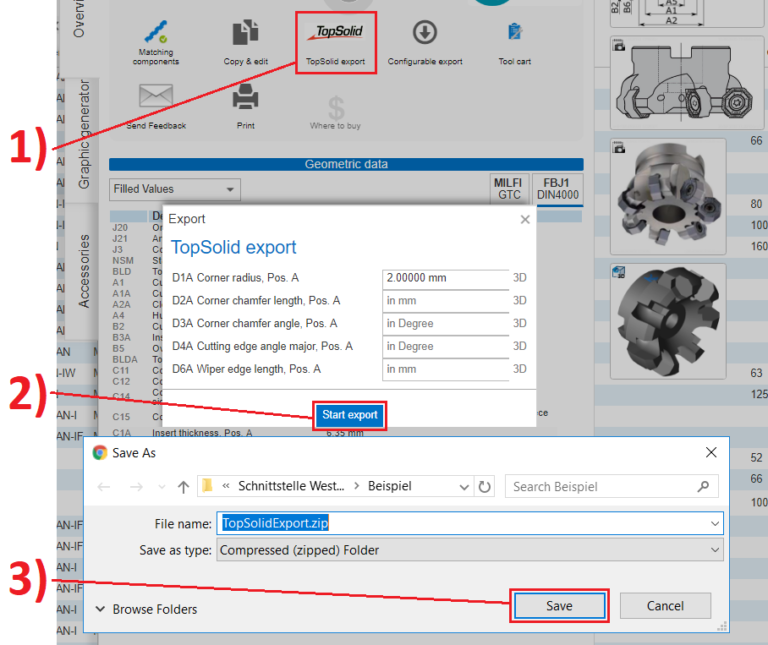Click the Forward navigation arrow

[x=136, y=487]
